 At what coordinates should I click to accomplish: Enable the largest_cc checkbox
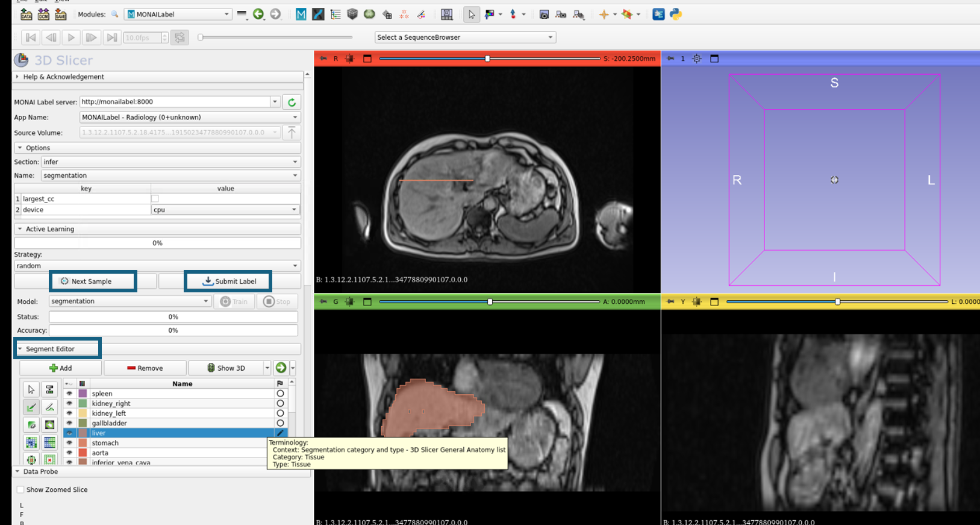pyautogui.click(x=155, y=199)
